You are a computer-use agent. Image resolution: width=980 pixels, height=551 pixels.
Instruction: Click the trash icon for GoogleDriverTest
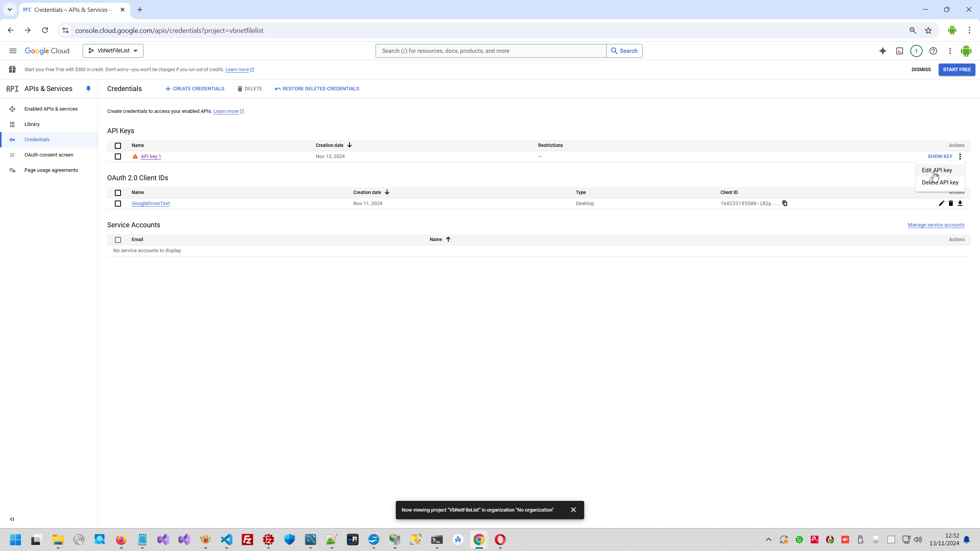click(x=951, y=203)
